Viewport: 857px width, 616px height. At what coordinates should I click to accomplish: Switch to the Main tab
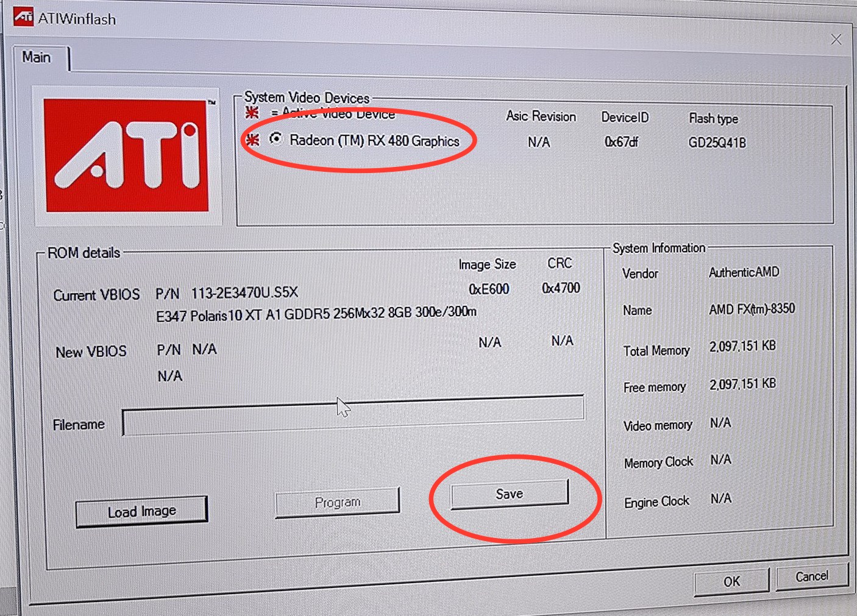coord(37,57)
